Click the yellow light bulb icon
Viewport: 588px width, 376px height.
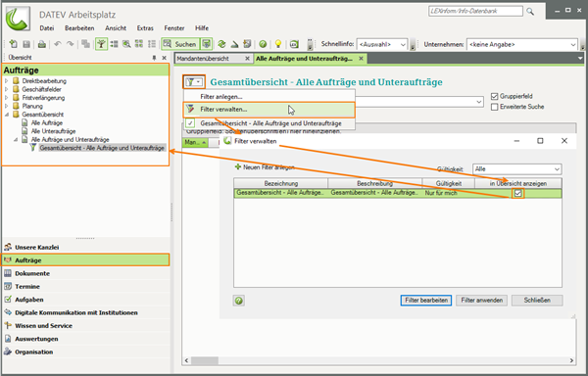point(278,44)
